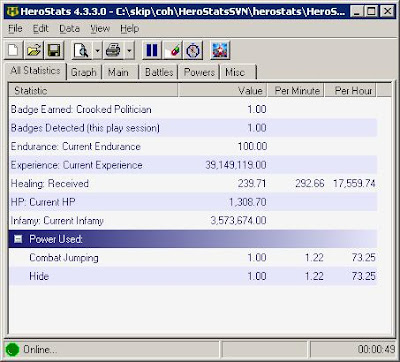Select the Hide power row

(193, 276)
